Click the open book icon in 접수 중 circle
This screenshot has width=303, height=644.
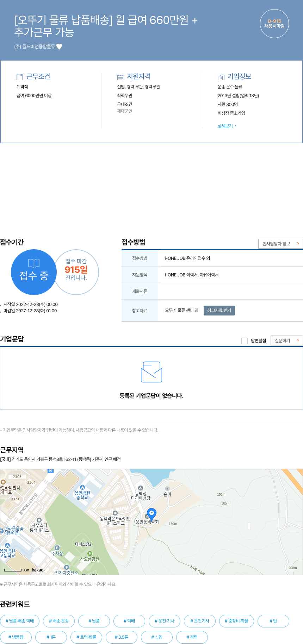34,263
